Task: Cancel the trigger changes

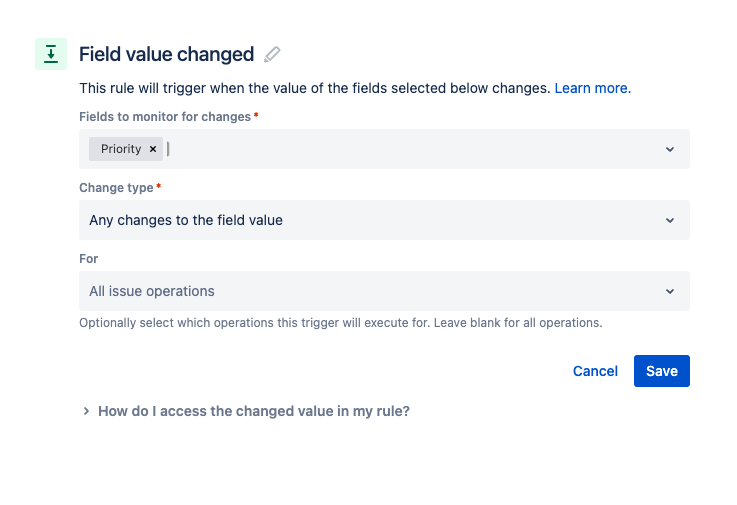Action: click(595, 371)
